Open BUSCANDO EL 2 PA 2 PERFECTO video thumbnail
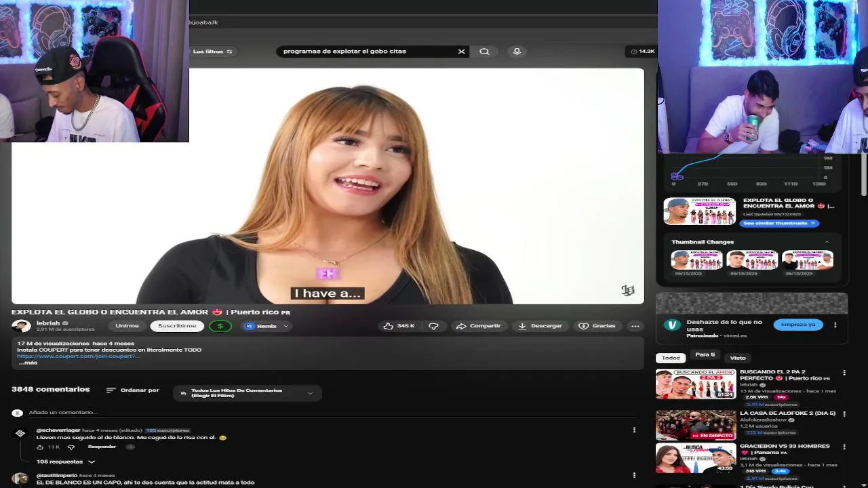 (696, 384)
